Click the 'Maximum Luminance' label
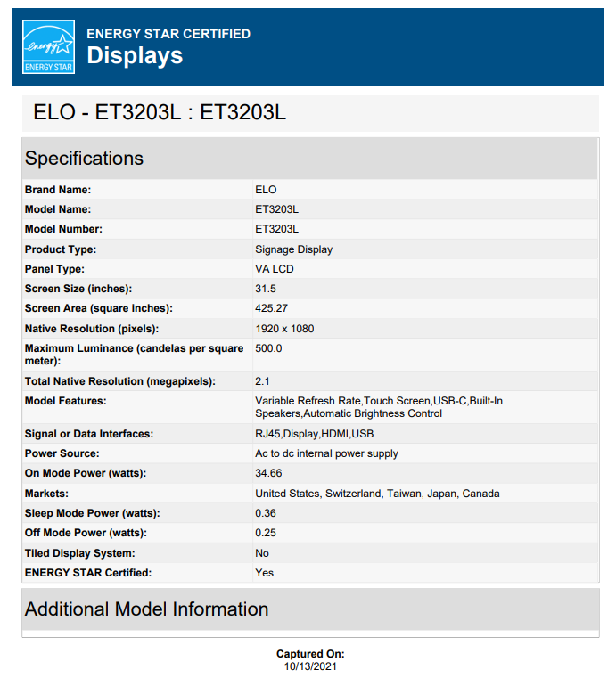Image resolution: width=616 pixels, height=678 pixels. [x=134, y=355]
